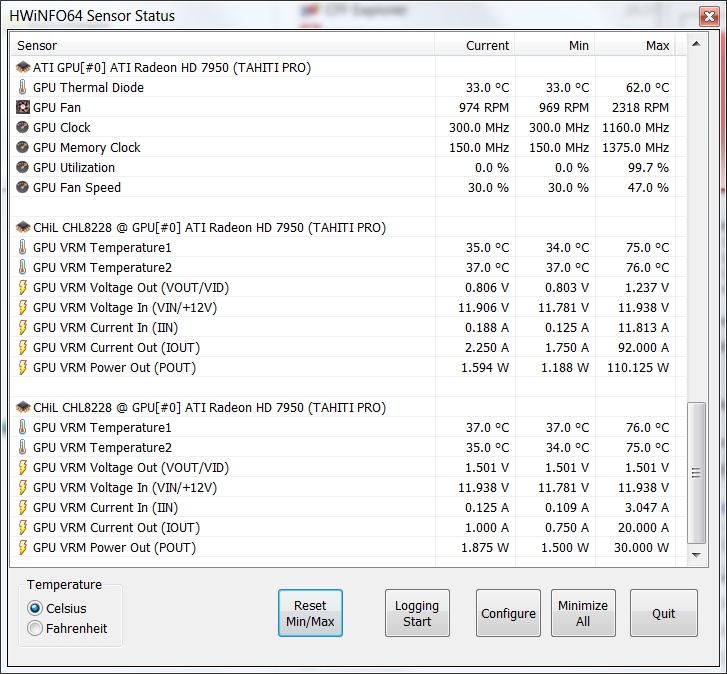The height and width of the screenshot is (674, 727).
Task: Click the Min column header
Action: point(555,45)
